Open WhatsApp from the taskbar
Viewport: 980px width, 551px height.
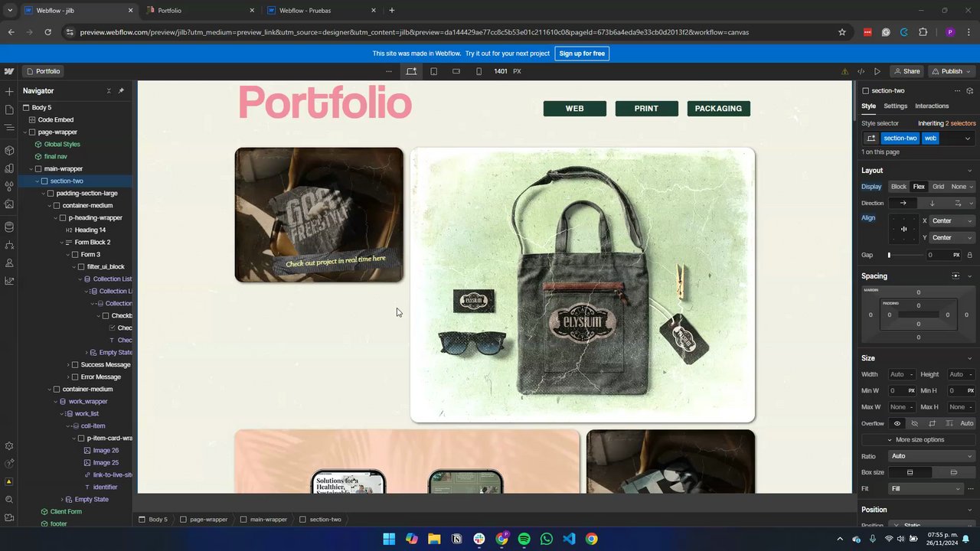(546, 539)
